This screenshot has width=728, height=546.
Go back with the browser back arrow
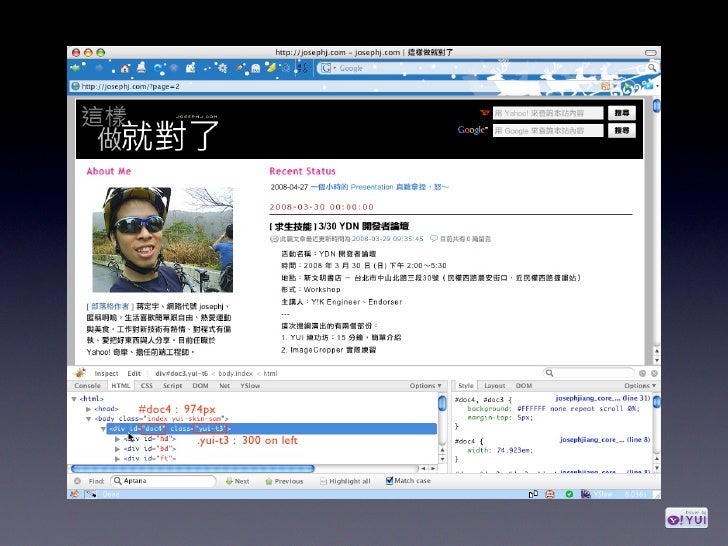click(x=75, y=68)
